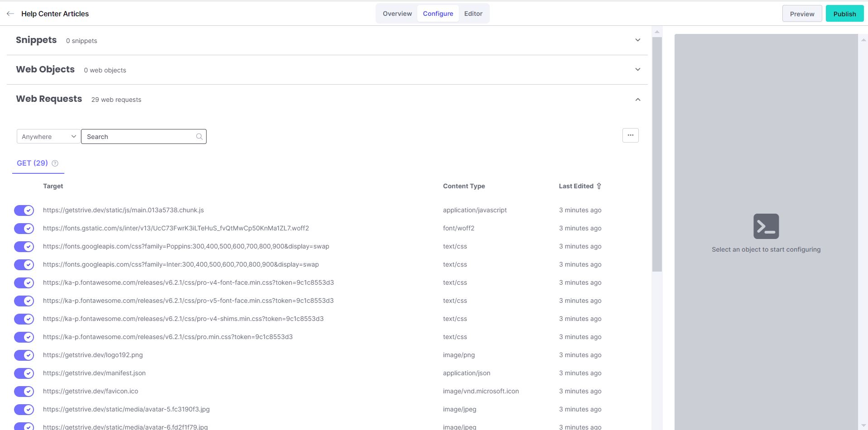Toggle the pro-v5-font-face.min.css request
The width and height of the screenshot is (868, 430).
[x=24, y=301]
